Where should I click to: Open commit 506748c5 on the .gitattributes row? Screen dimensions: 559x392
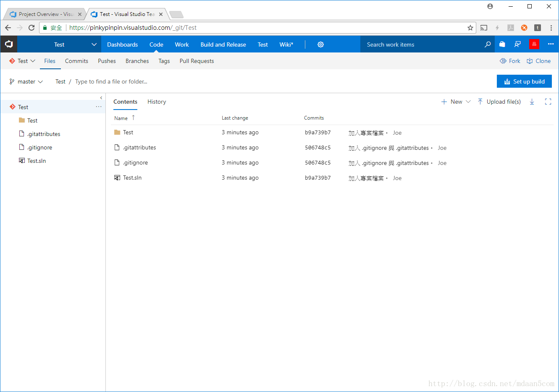318,148
